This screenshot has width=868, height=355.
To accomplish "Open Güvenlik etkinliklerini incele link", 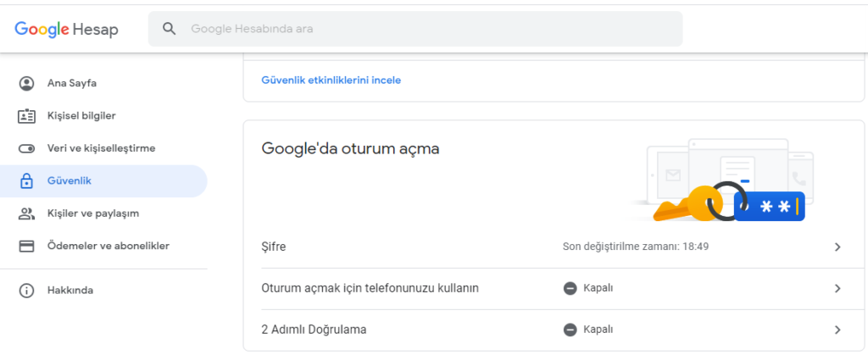I will click(x=331, y=80).
